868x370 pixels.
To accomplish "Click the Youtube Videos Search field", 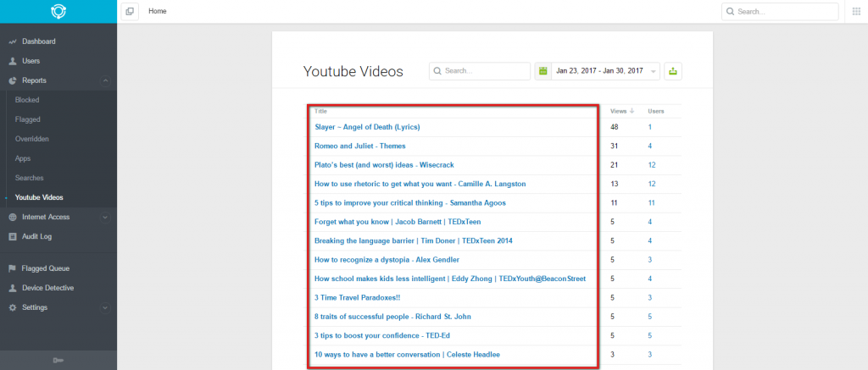I will pyautogui.click(x=480, y=71).
